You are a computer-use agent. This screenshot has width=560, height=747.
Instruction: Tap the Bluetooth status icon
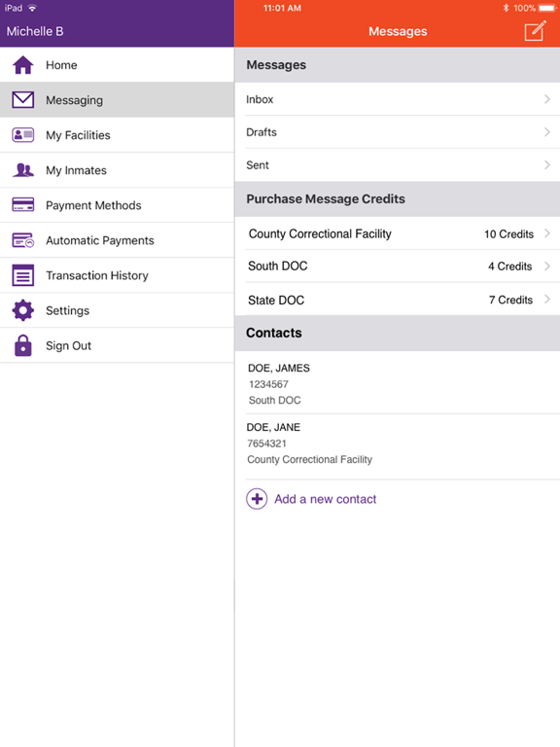[x=506, y=8]
